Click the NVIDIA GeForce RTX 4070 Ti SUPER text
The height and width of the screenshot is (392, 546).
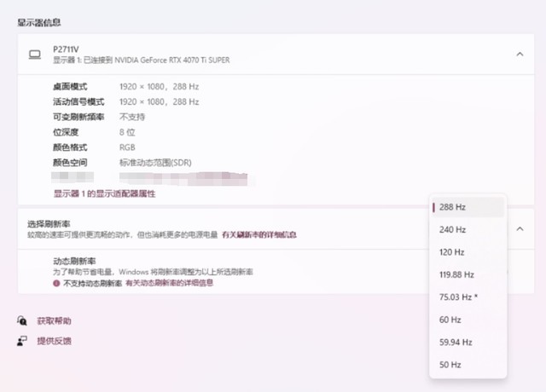coord(172,61)
